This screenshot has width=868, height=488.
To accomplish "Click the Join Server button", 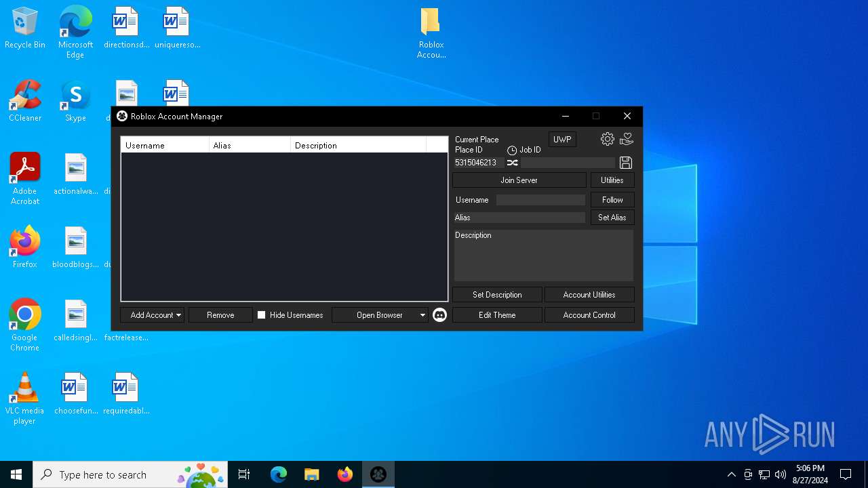I will pyautogui.click(x=519, y=180).
